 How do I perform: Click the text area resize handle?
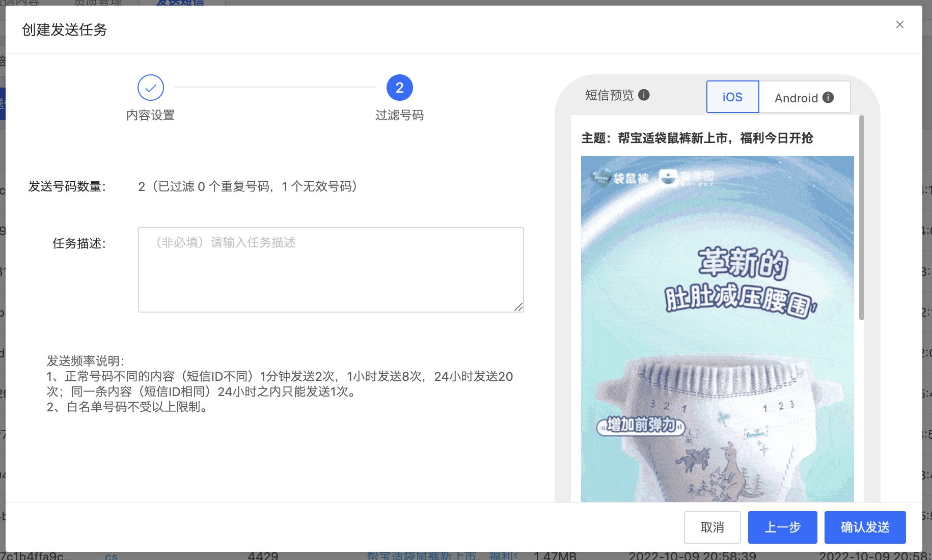pyautogui.click(x=518, y=307)
